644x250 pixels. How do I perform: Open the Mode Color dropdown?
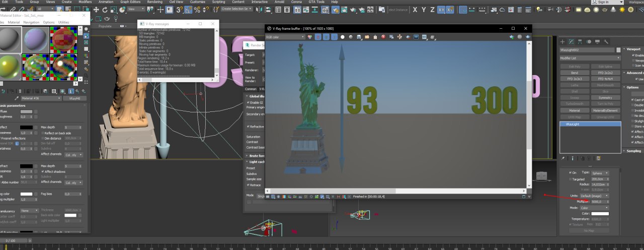[594, 208]
